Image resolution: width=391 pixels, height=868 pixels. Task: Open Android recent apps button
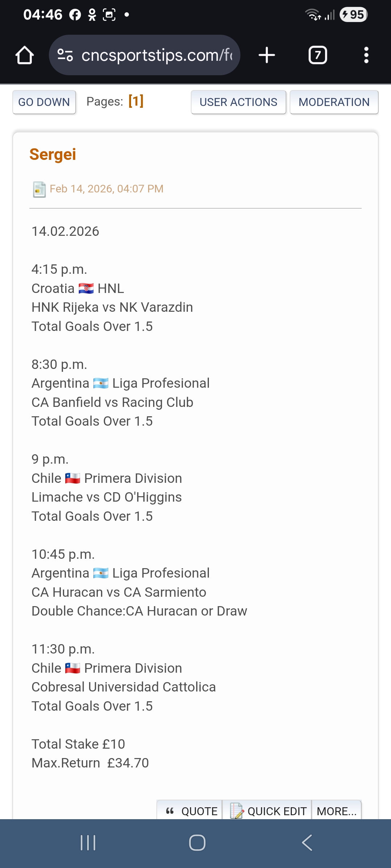point(88,843)
